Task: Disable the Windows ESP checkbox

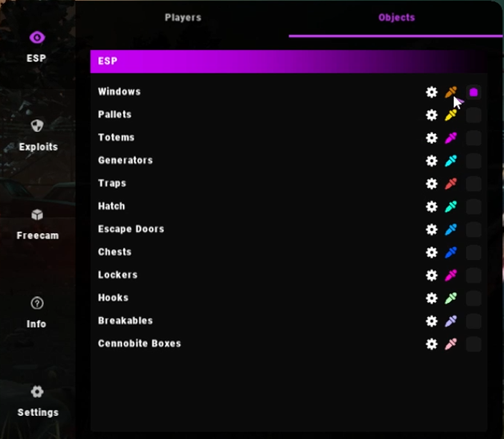Action: coord(474,93)
